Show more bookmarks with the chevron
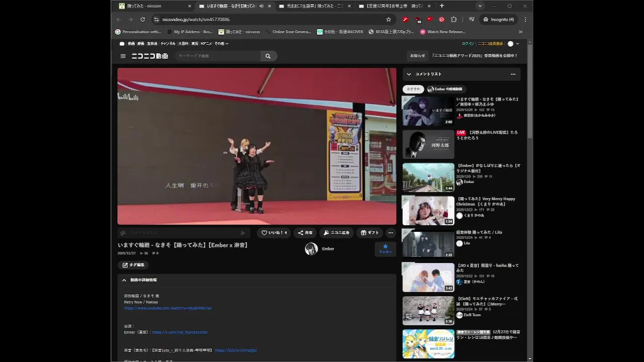 520,32
